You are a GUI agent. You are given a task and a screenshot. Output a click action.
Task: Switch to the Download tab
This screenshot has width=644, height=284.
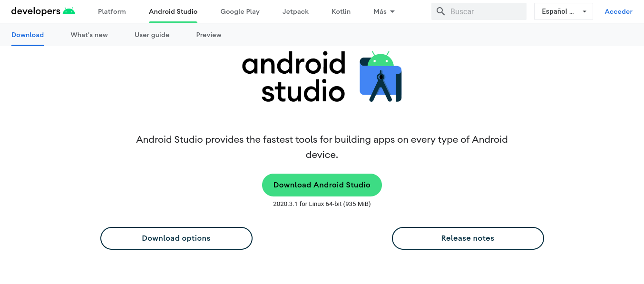pos(28,35)
